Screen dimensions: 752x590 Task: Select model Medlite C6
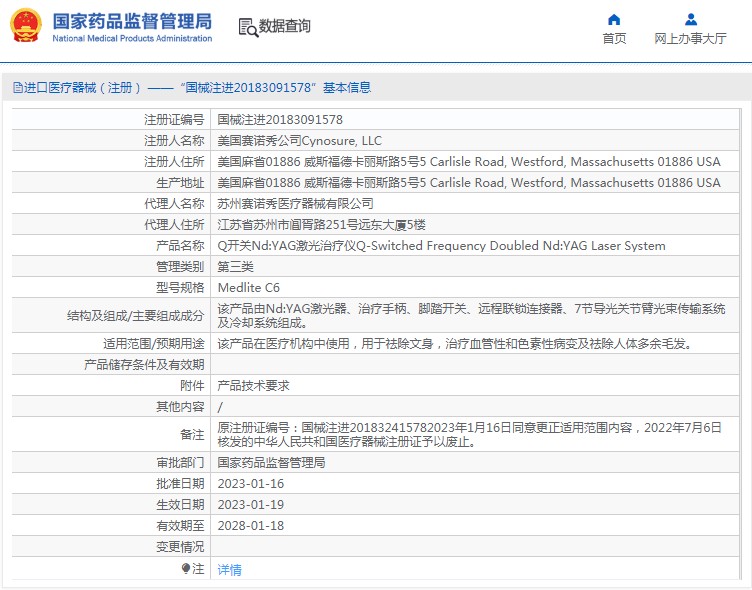click(248, 288)
